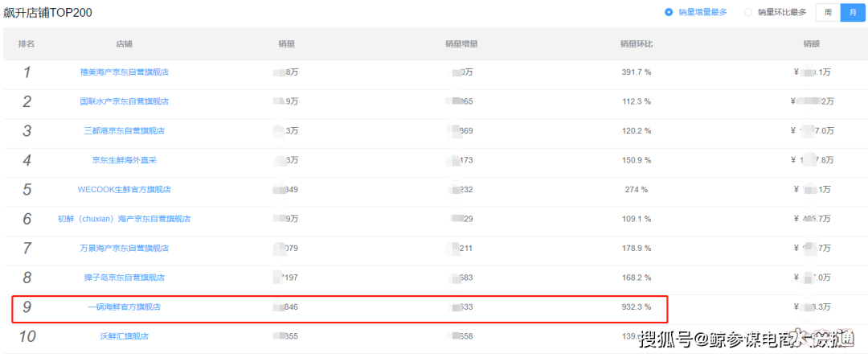This screenshot has height=358, width=868.
Task: Select the 销量环比最多 radio button
Action: tap(748, 12)
